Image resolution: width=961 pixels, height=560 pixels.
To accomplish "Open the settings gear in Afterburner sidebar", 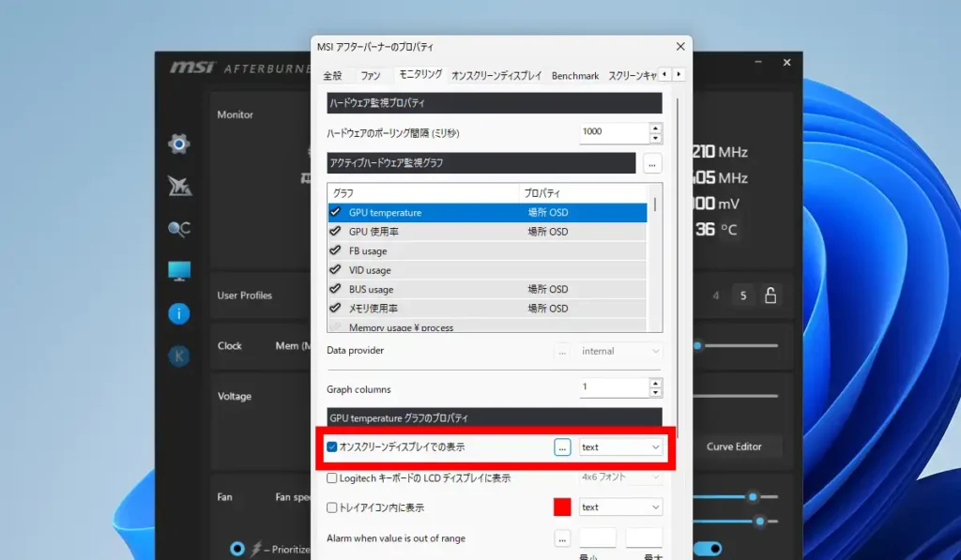I will point(178,144).
